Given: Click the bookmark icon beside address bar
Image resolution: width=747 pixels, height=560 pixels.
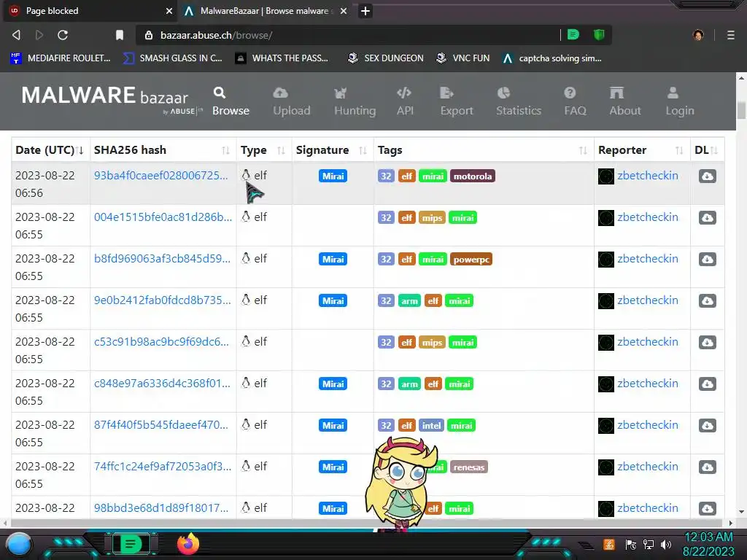Looking at the screenshot, I should pyautogui.click(x=120, y=35).
